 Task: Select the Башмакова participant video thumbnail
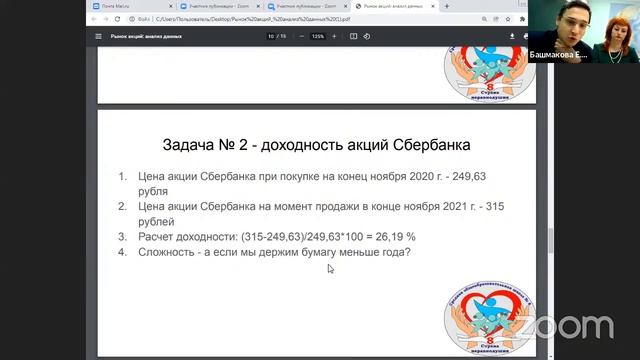tap(584, 31)
